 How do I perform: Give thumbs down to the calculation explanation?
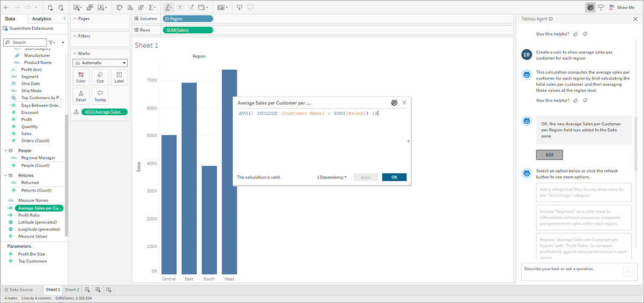[585, 100]
